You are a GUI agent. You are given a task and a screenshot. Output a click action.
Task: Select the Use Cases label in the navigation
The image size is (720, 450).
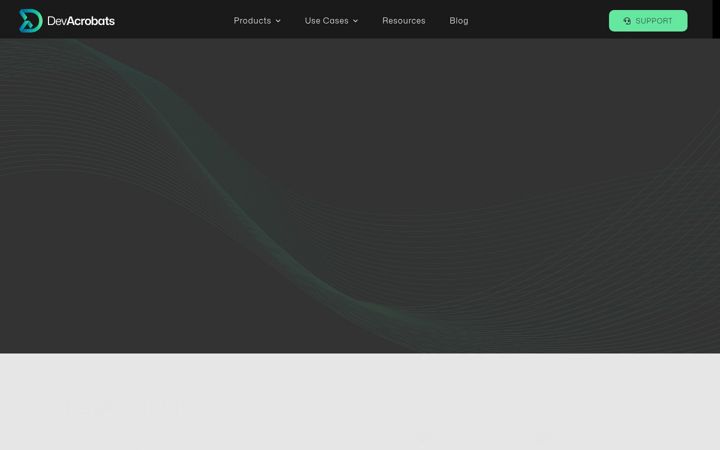[326, 21]
